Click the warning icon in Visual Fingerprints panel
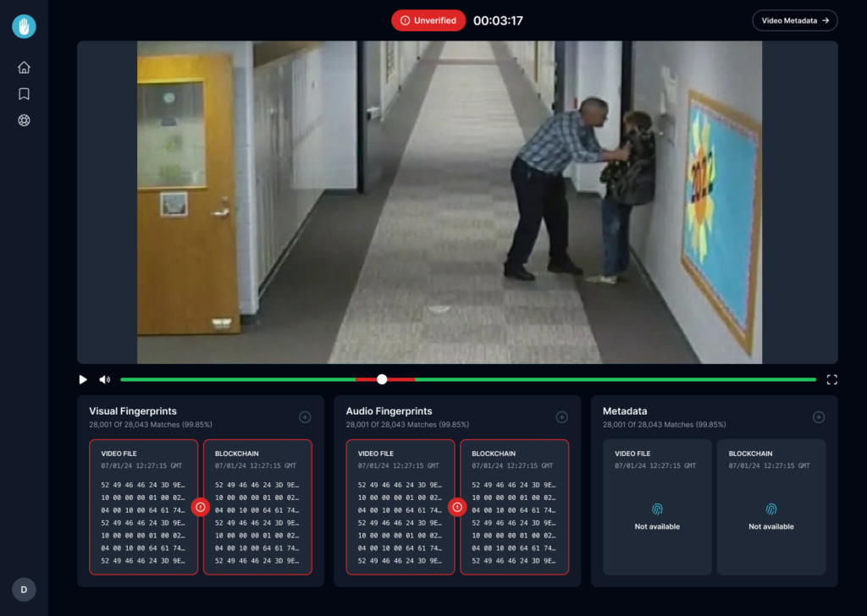This screenshot has height=616, width=867. [x=201, y=507]
